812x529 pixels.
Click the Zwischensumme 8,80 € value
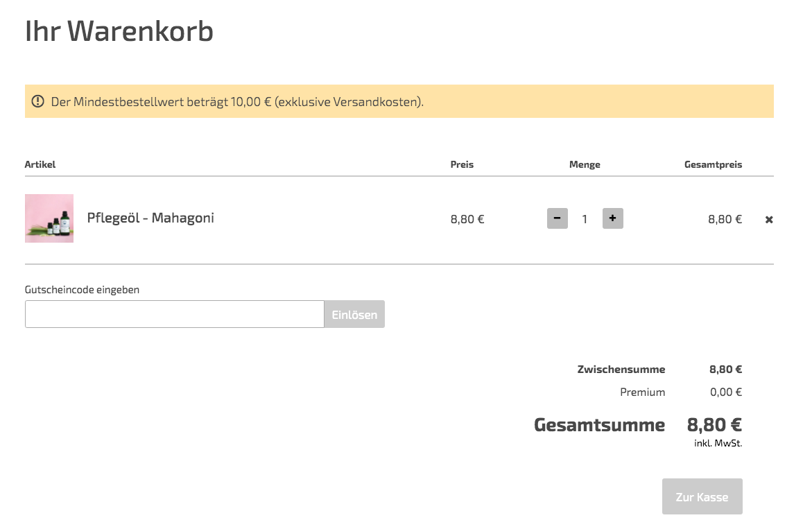[x=726, y=370]
